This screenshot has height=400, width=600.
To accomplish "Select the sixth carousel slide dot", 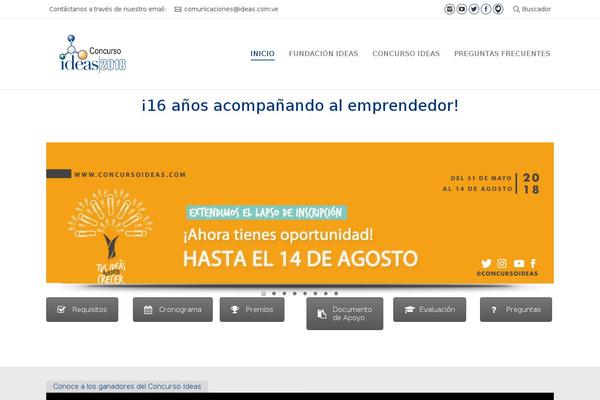I will [x=315, y=293].
